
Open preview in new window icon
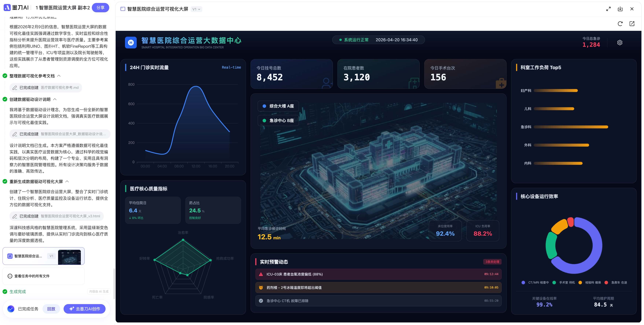(x=632, y=24)
